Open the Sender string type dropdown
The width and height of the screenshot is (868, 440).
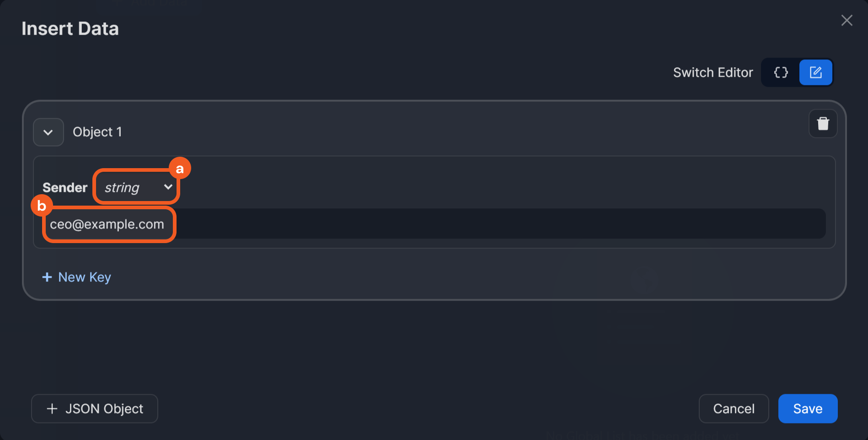pyautogui.click(x=136, y=187)
